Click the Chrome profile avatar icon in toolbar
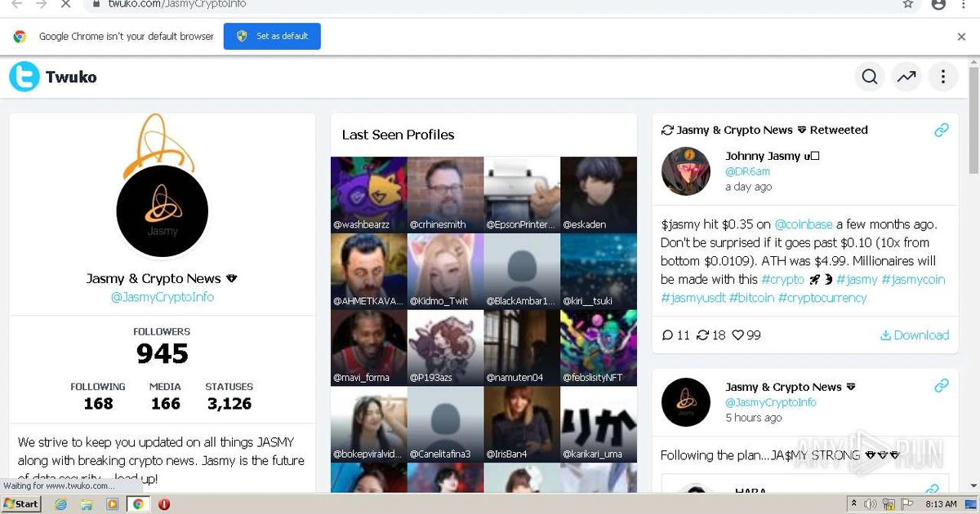 coord(938,5)
